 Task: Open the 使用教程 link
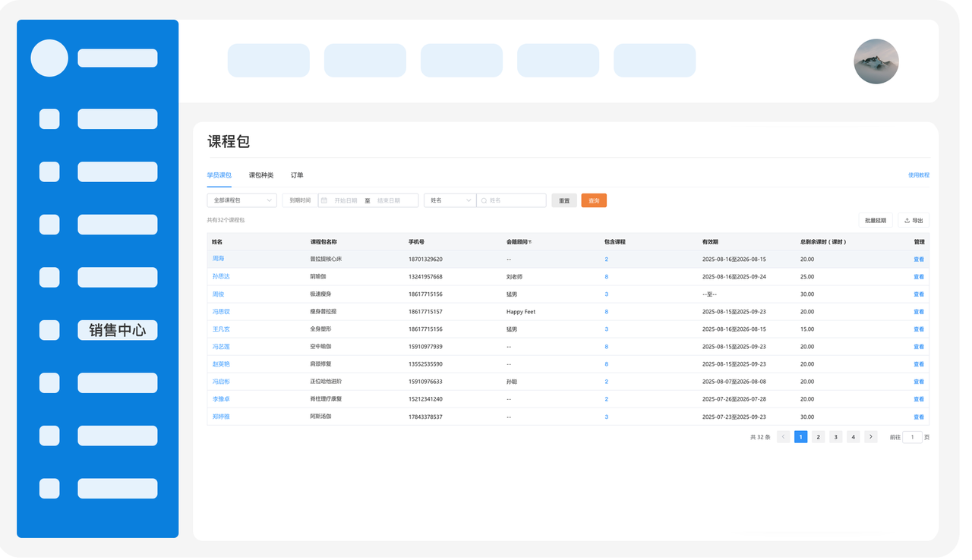pyautogui.click(x=918, y=175)
